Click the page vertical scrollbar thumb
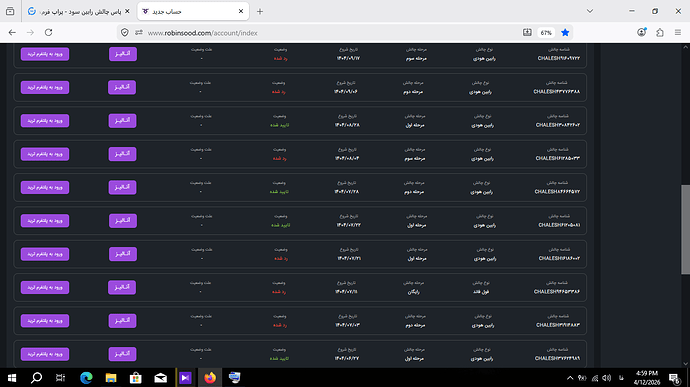The width and height of the screenshot is (690, 387). 685,229
